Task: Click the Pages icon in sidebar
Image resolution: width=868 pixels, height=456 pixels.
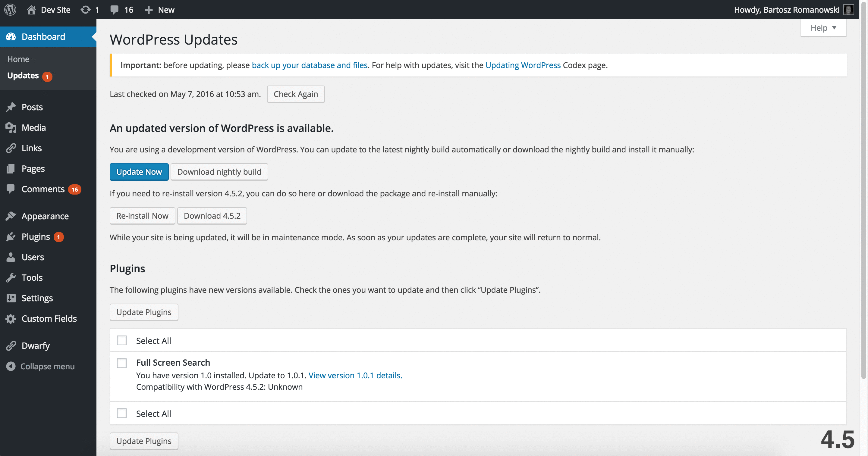Action: click(x=11, y=168)
